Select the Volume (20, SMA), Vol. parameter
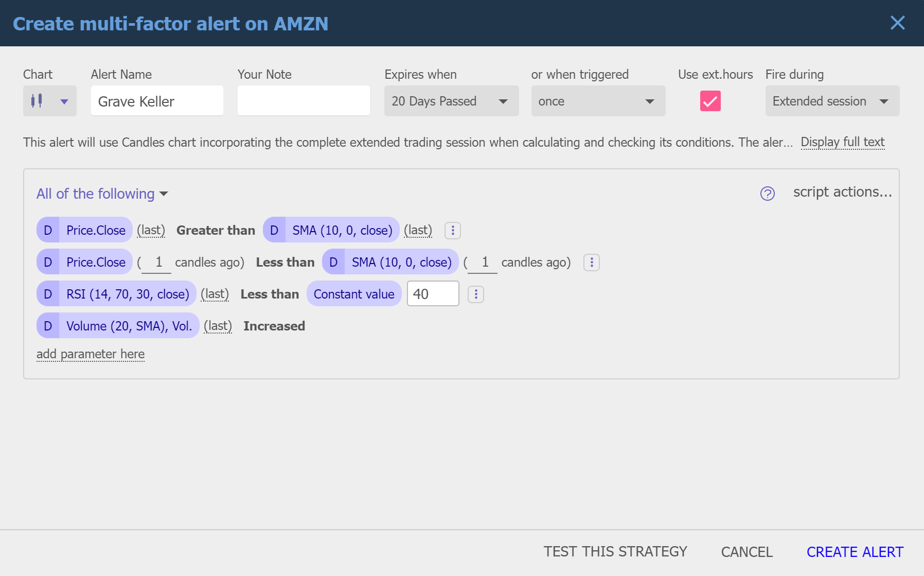The width and height of the screenshot is (924, 576). pyautogui.click(x=129, y=326)
